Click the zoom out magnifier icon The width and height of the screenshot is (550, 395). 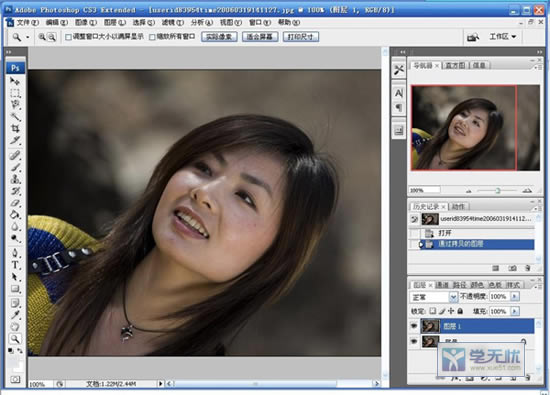[52, 37]
